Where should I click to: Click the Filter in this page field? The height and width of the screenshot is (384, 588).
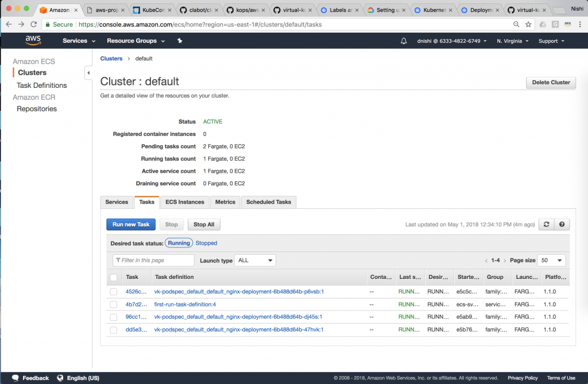(153, 260)
